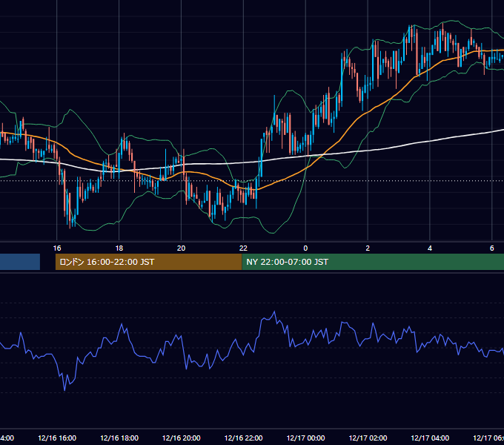Select the NY 22:00-07:00 JST session bar

(373, 262)
